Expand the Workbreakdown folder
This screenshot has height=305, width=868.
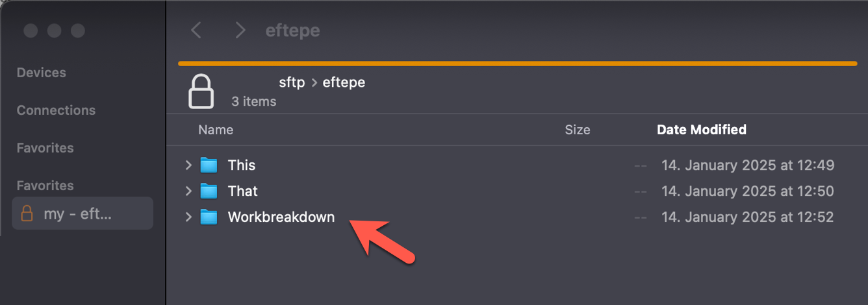coord(188,217)
